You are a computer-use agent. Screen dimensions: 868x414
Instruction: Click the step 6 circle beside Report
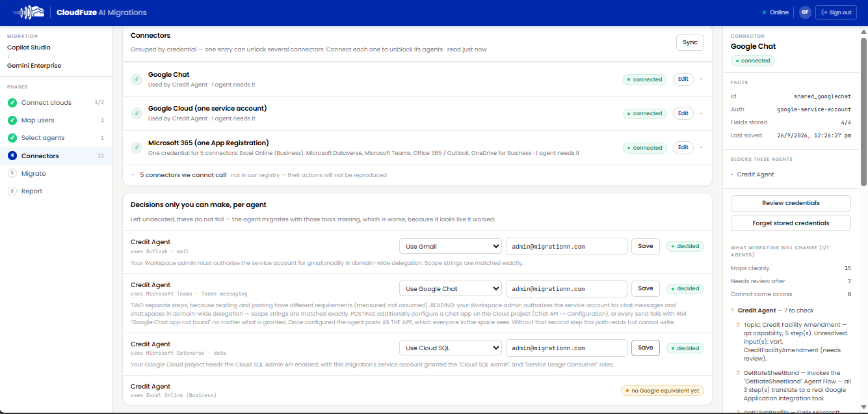pos(12,191)
